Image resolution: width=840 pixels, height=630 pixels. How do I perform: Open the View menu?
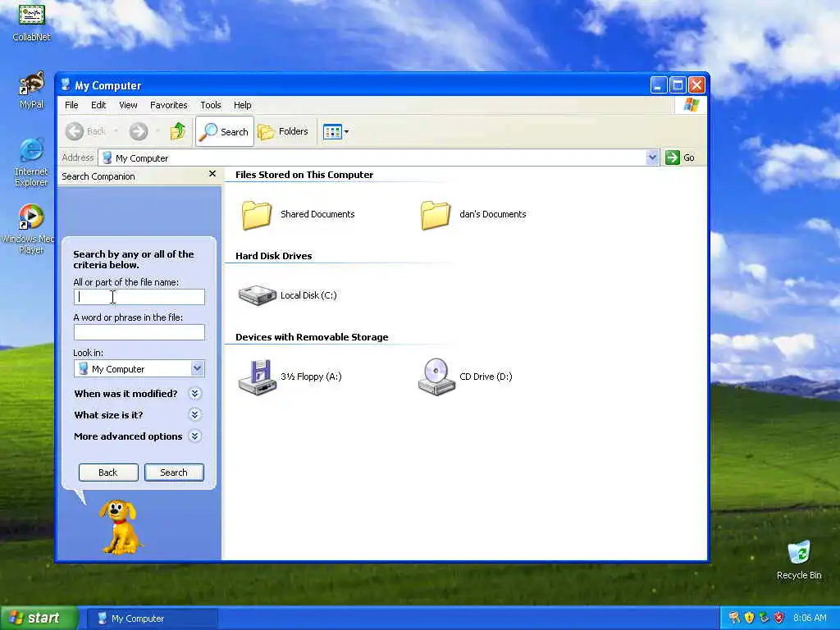[x=128, y=105]
